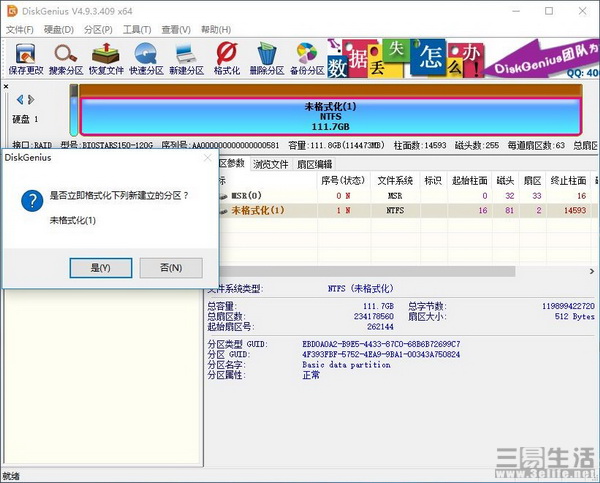Click the partition type GUID value
This screenshot has height=483, width=600.
(381, 344)
